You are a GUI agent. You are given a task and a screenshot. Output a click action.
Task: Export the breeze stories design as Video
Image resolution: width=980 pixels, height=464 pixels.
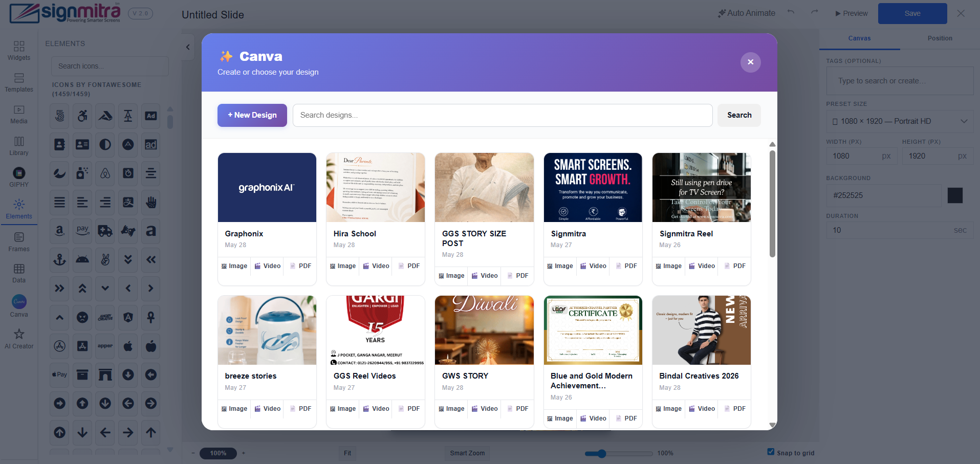pos(268,409)
